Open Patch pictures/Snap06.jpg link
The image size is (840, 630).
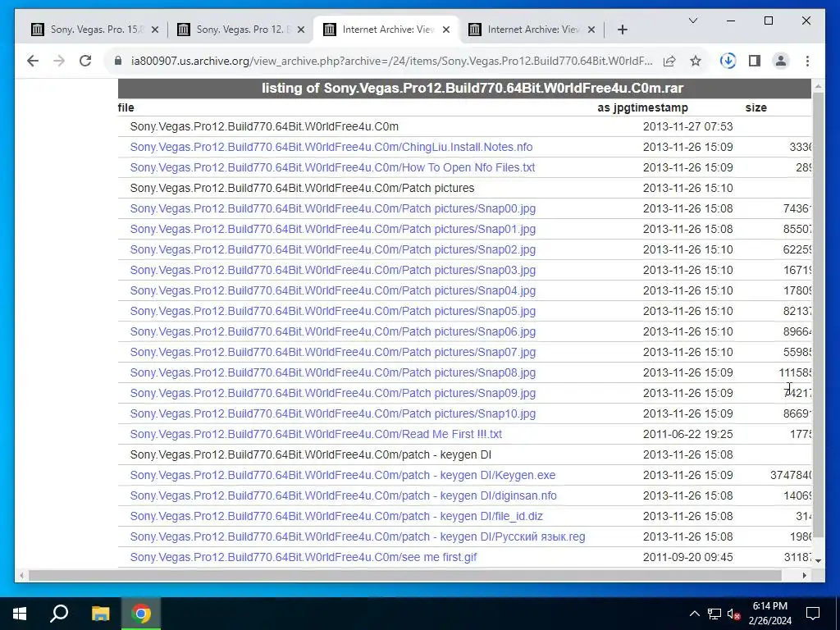[333, 331]
